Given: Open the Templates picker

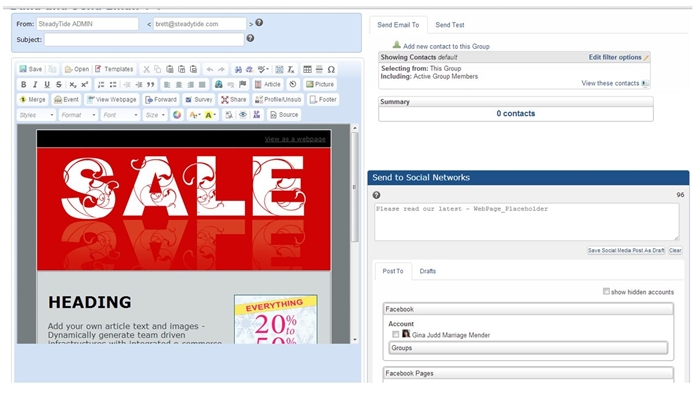Looking at the screenshot, I should pyautogui.click(x=114, y=69).
